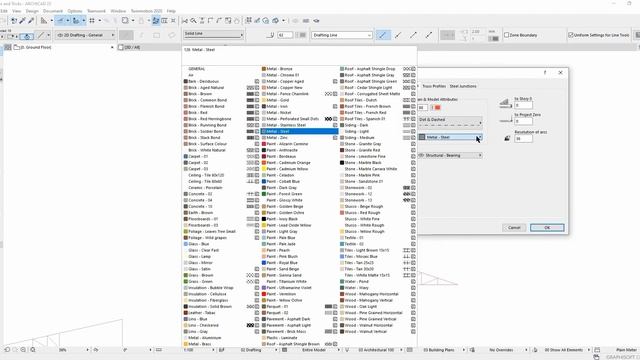Select Metal - Stainless Steel in material list
This screenshot has height=360, width=640.
tap(300, 125)
